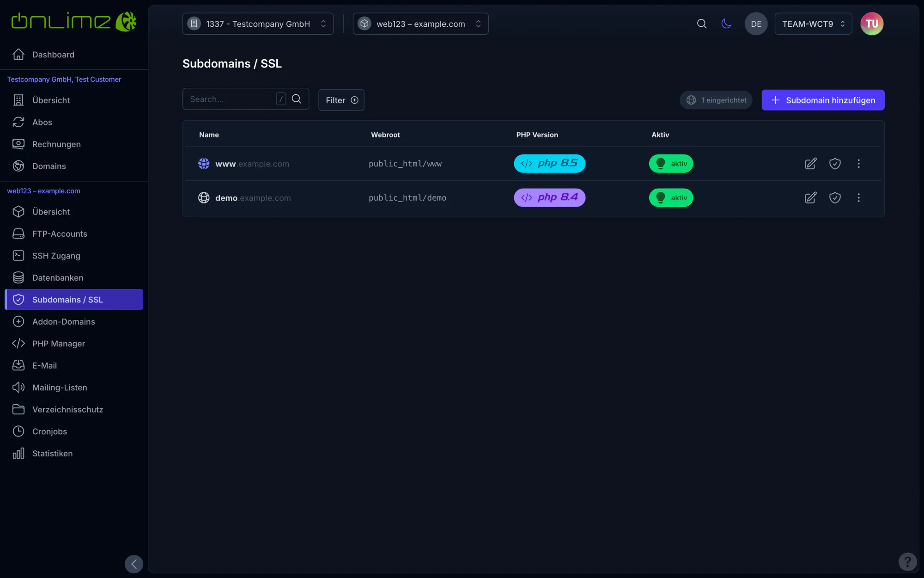Toggle dark mode moon icon
Viewport: 924px width, 578px height.
(726, 24)
